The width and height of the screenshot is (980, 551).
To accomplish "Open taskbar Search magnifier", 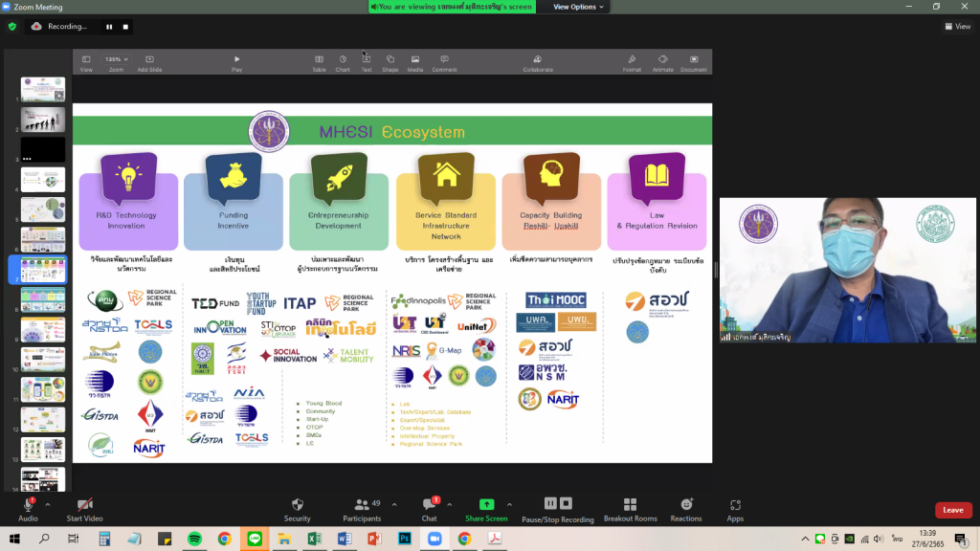I will click(x=44, y=539).
